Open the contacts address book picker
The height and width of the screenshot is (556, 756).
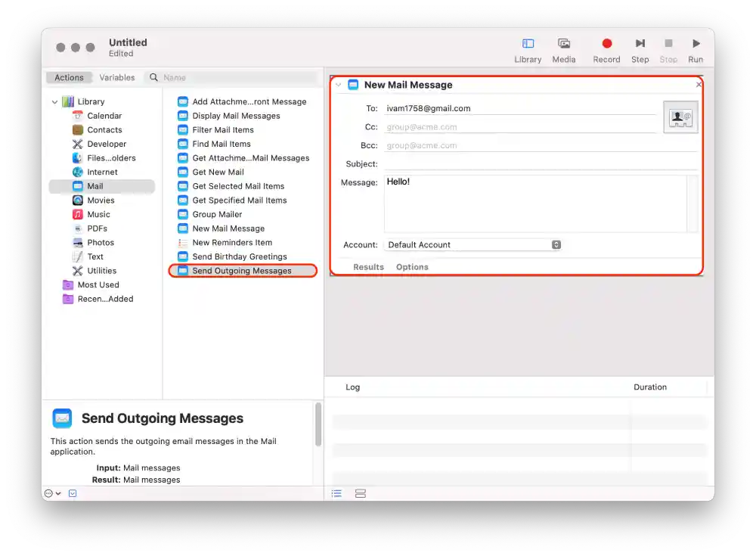coord(680,117)
